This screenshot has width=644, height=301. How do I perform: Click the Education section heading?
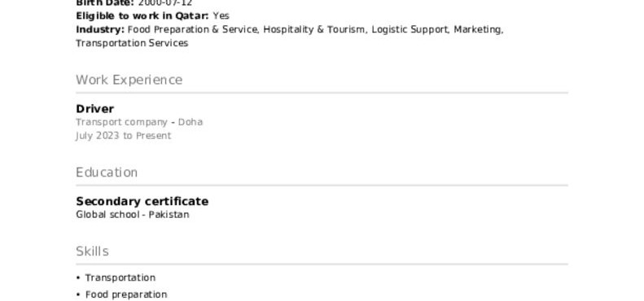[x=107, y=172]
